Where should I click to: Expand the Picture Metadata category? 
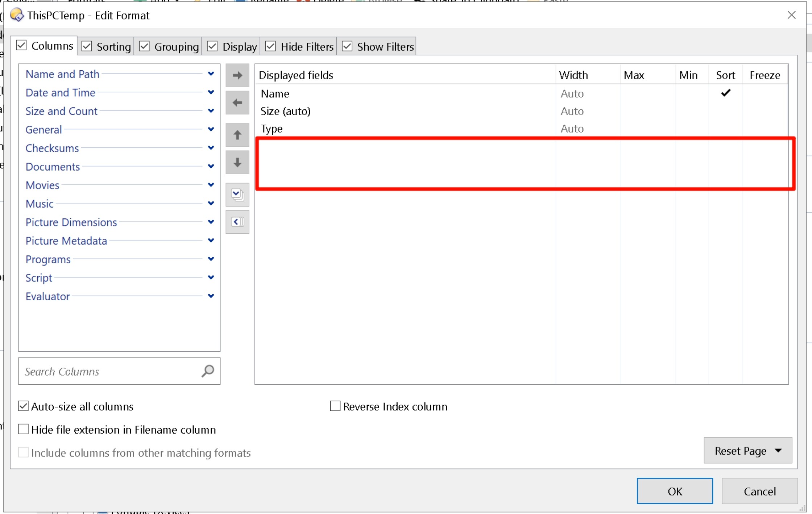pyautogui.click(x=211, y=241)
